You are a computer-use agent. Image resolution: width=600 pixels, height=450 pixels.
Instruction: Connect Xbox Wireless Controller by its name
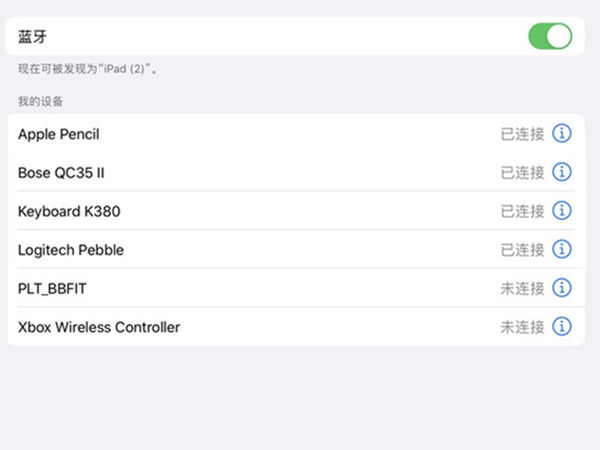(x=99, y=327)
